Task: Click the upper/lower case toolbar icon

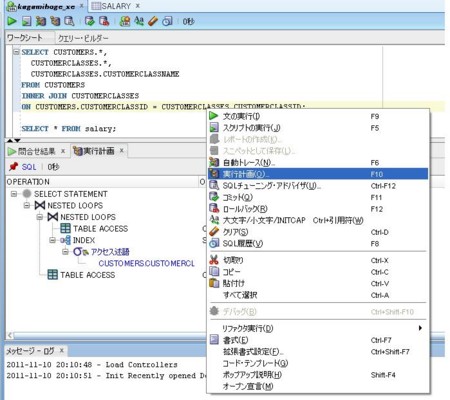Action: 139,21
